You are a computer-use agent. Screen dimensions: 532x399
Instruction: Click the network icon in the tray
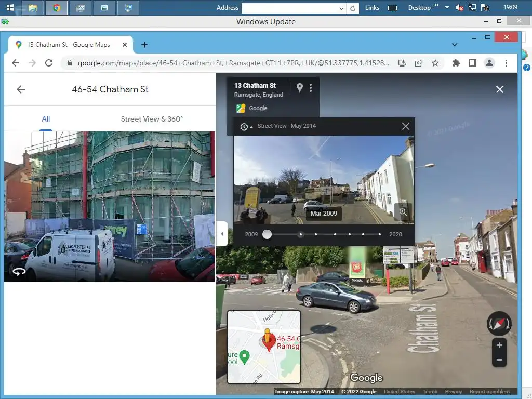click(x=472, y=7)
